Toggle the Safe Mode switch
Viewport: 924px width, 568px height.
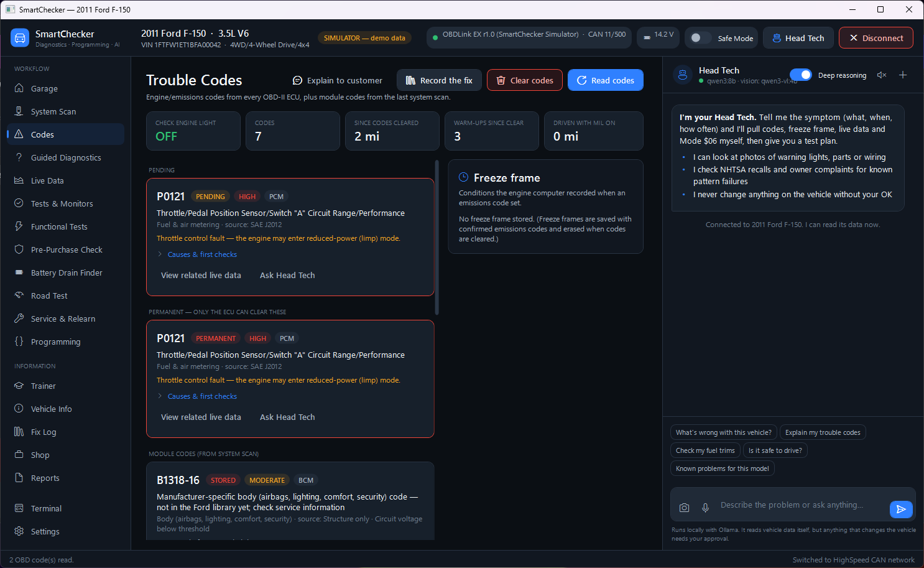point(701,38)
